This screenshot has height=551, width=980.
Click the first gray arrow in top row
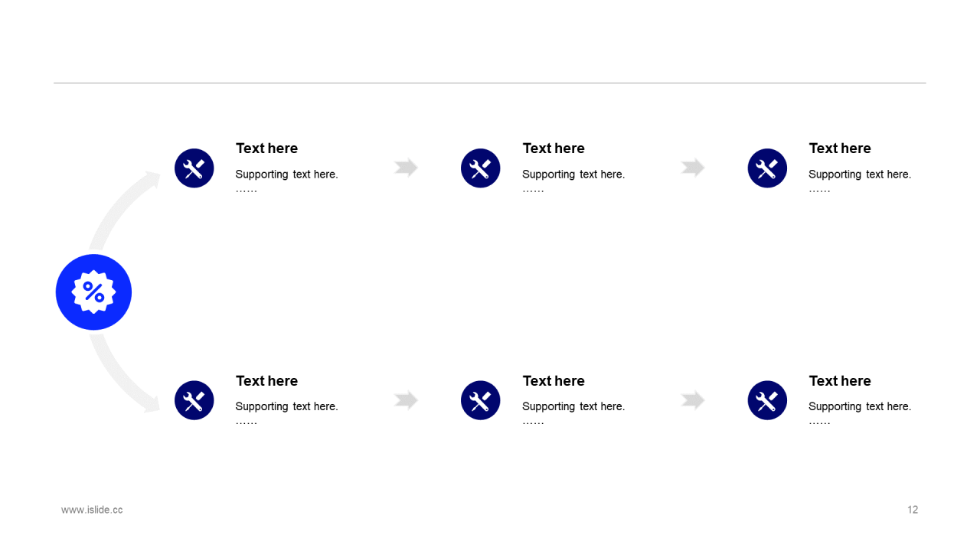tap(407, 168)
